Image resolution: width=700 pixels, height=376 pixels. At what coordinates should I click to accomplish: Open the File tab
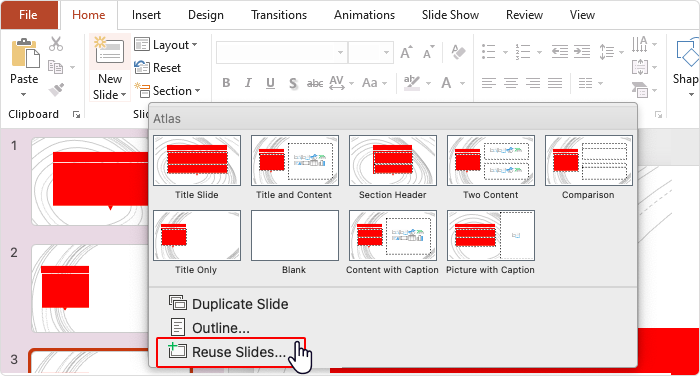click(29, 15)
